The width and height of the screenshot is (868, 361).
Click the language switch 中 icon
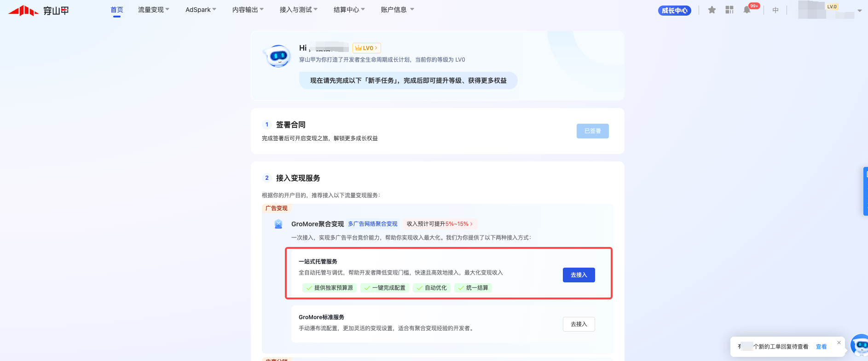[x=775, y=10]
